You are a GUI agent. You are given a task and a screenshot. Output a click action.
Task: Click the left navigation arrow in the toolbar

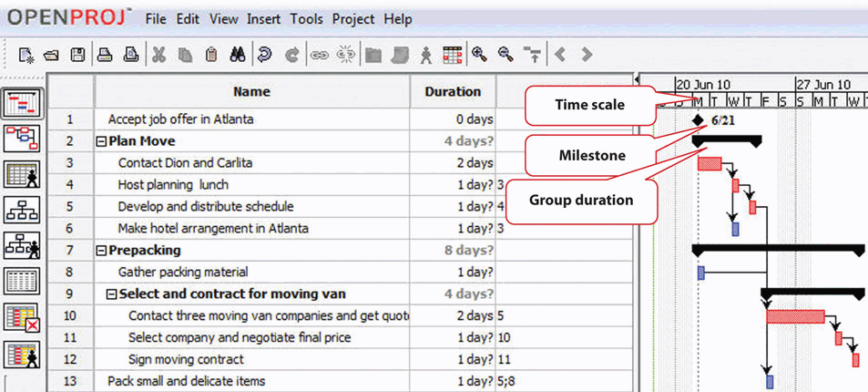pyautogui.click(x=559, y=55)
